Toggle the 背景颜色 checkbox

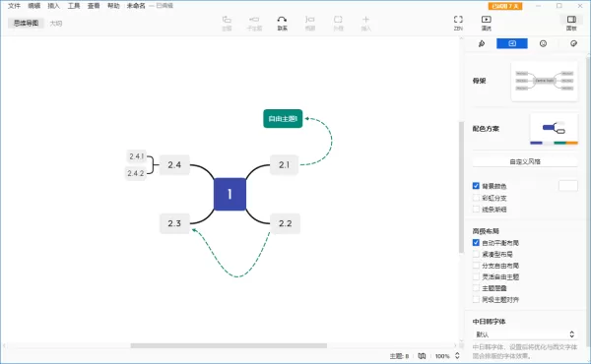click(476, 186)
